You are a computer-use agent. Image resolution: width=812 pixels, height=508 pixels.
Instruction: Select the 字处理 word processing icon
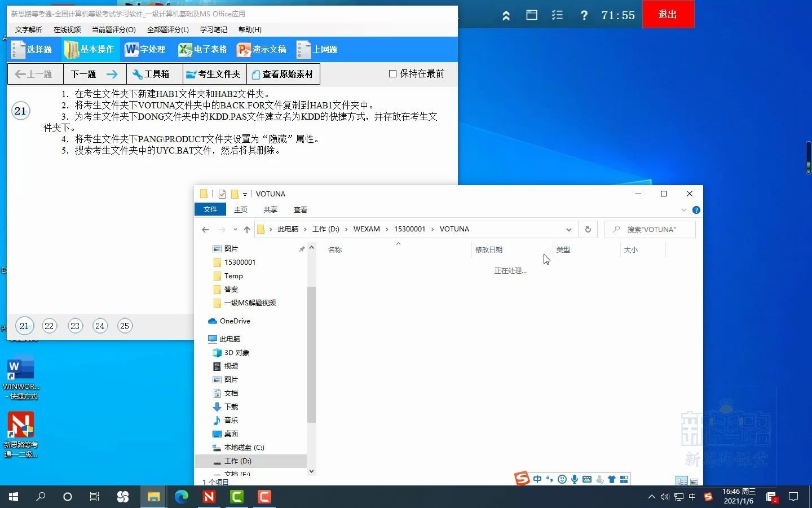[x=145, y=49]
